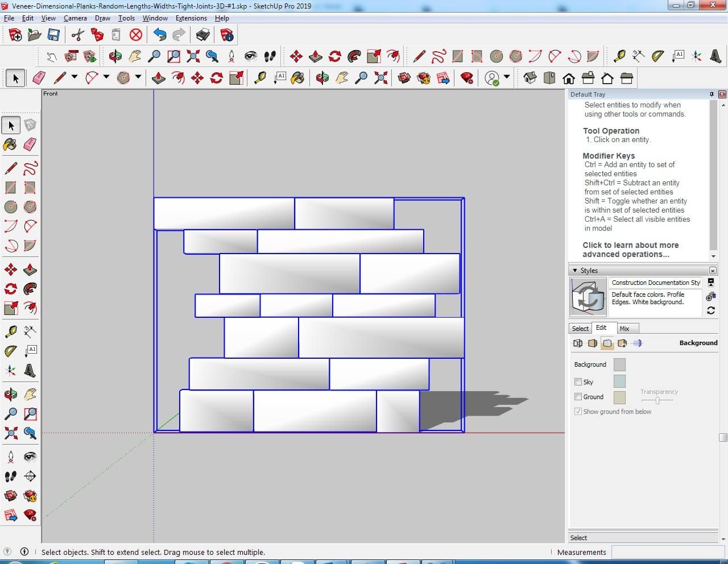The width and height of the screenshot is (728, 564).
Task: Enable the Ground checkbox
Action: [578, 397]
